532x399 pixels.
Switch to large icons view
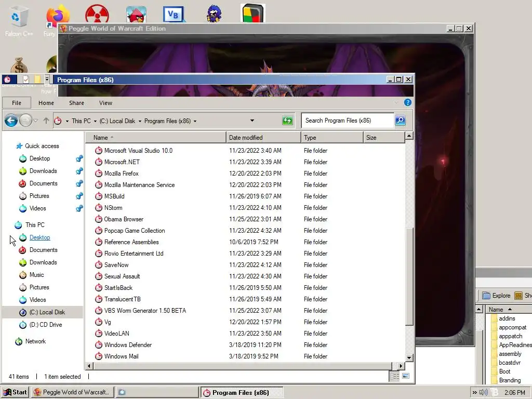(x=406, y=376)
